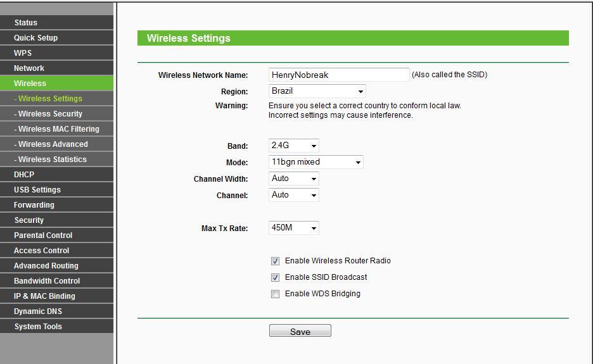Open Bandwidth Control
The image size is (593, 364).
[x=57, y=280]
